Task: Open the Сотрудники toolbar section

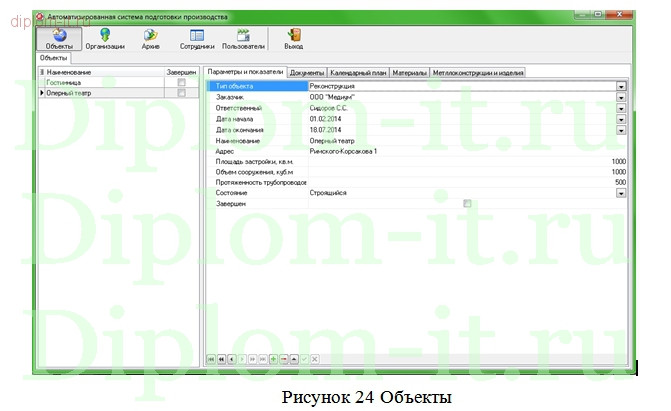Action: [197, 39]
